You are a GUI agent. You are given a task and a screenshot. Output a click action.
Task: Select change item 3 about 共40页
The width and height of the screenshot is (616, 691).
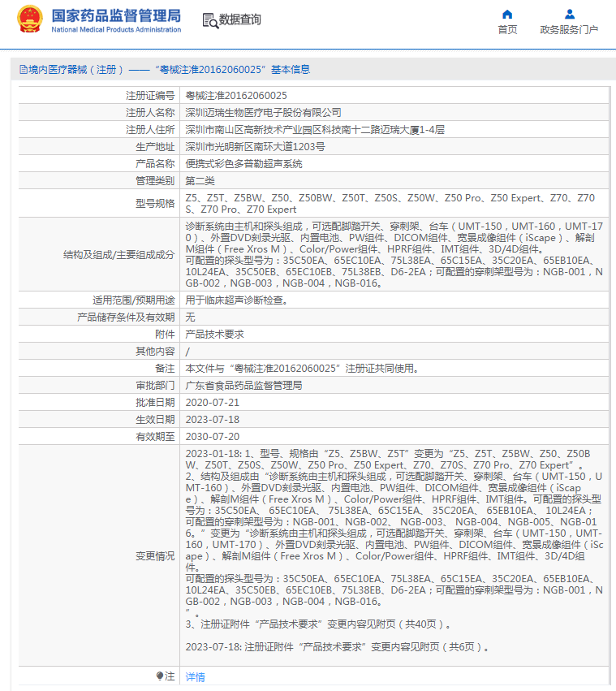[318, 624]
